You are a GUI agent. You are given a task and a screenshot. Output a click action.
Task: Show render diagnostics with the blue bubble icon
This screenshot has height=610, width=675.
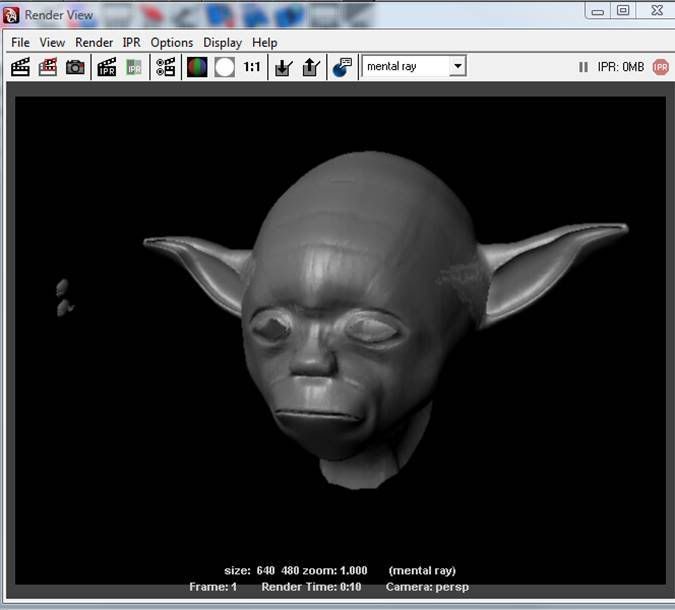pos(343,67)
